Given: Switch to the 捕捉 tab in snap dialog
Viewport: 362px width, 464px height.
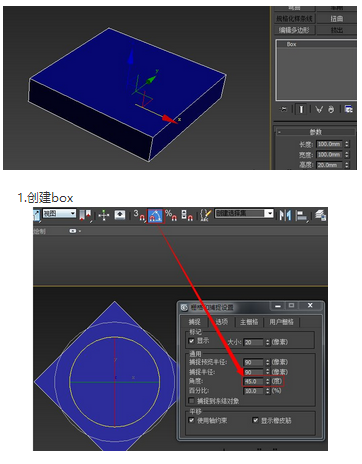Looking at the screenshot, I should [195, 322].
